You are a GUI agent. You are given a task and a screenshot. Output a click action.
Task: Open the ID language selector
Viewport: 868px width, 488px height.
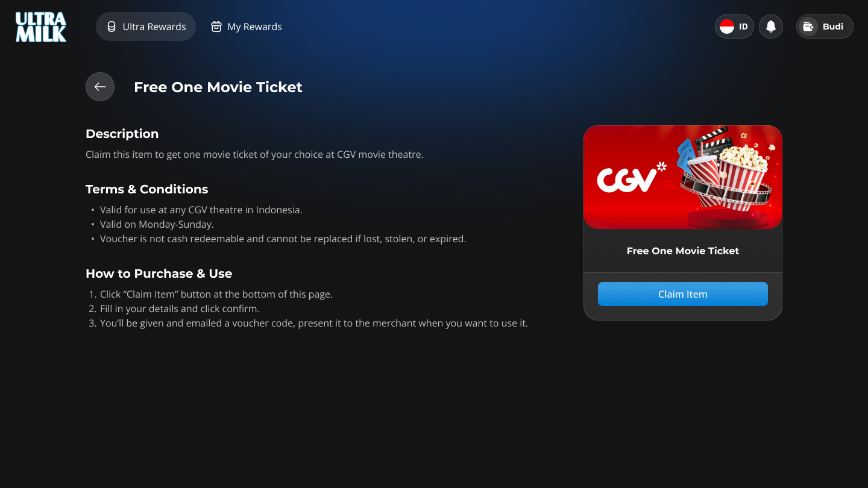click(734, 27)
